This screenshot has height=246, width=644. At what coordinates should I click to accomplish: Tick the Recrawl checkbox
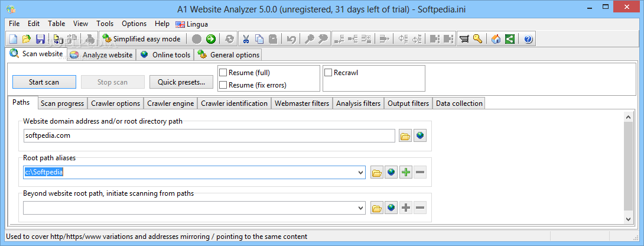[328, 72]
